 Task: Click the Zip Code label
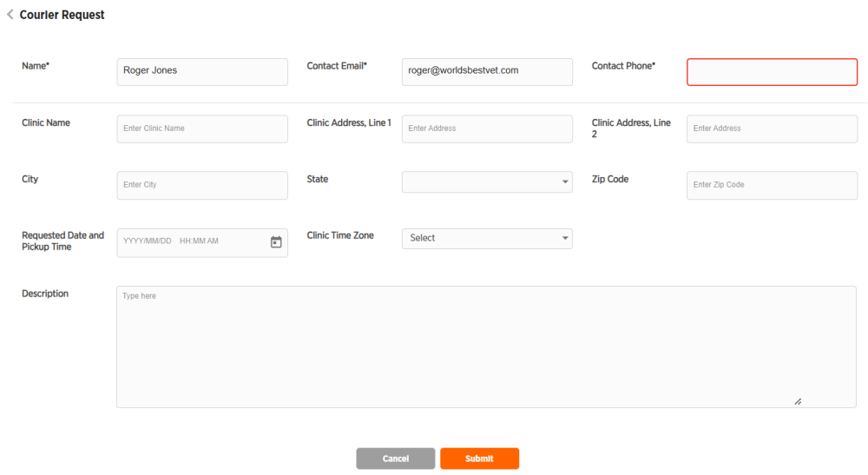(x=610, y=180)
